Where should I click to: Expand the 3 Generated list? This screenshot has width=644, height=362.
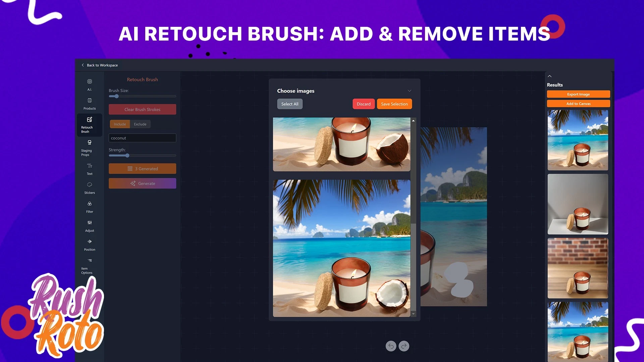[142, 169]
